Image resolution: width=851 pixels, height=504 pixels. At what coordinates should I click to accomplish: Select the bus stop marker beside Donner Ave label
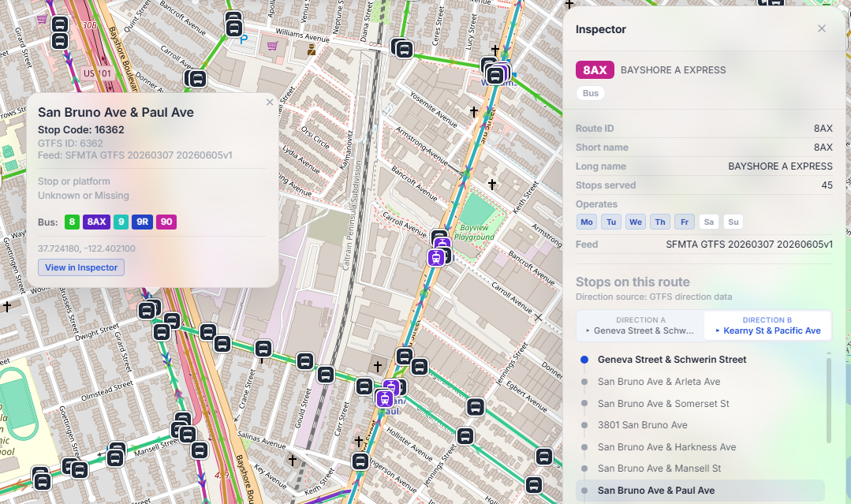197,79
